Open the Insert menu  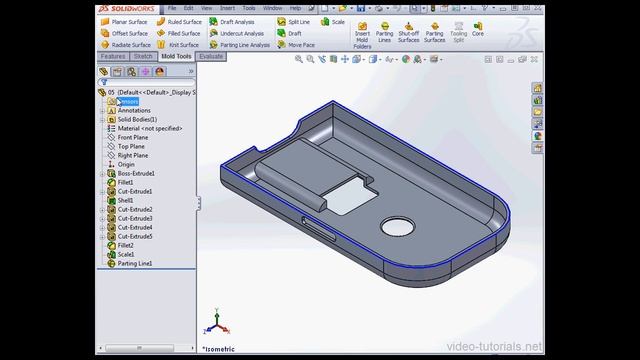(x=227, y=8)
